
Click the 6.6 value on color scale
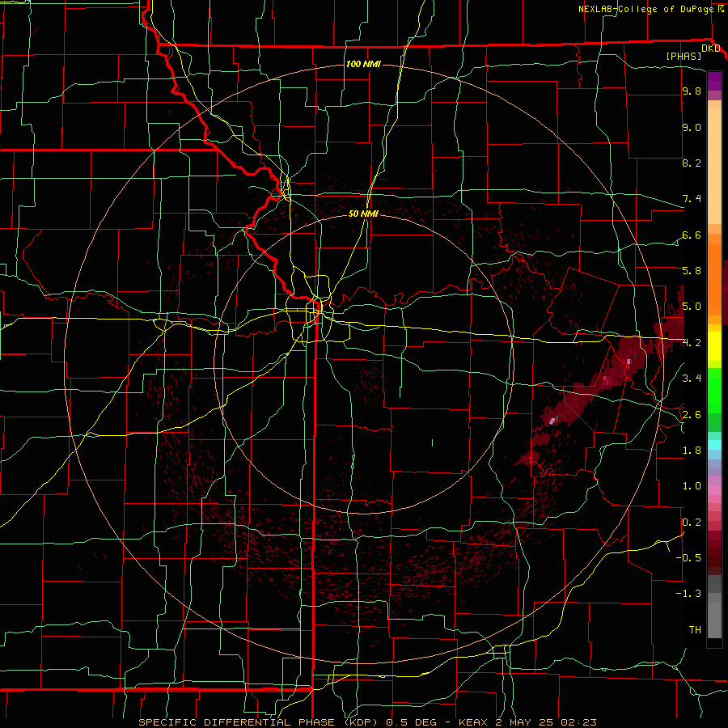(692, 235)
